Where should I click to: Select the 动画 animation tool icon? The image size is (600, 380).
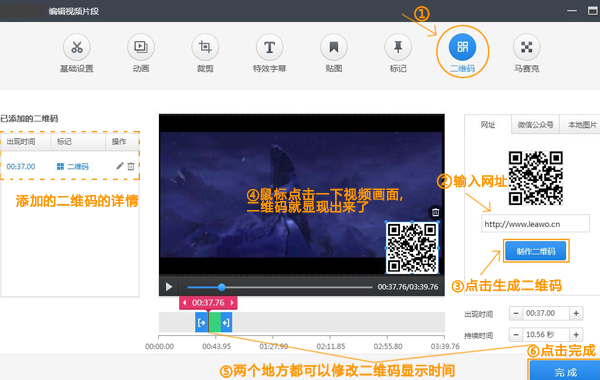(x=141, y=47)
